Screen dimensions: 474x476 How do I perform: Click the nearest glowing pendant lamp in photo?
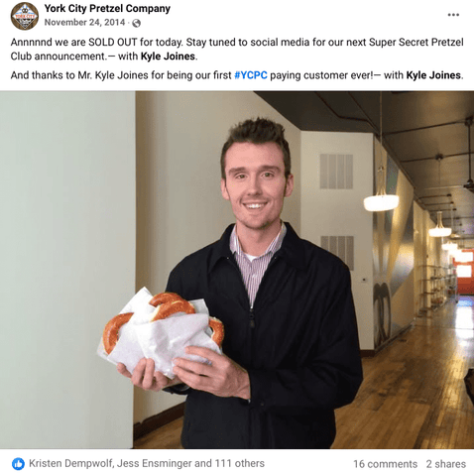point(381,202)
